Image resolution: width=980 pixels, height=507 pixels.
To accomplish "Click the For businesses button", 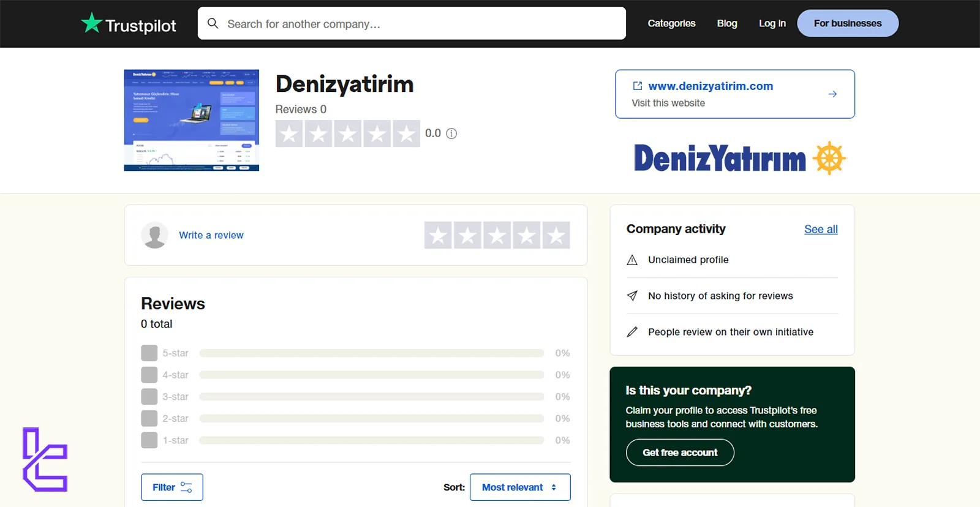I will [x=848, y=23].
